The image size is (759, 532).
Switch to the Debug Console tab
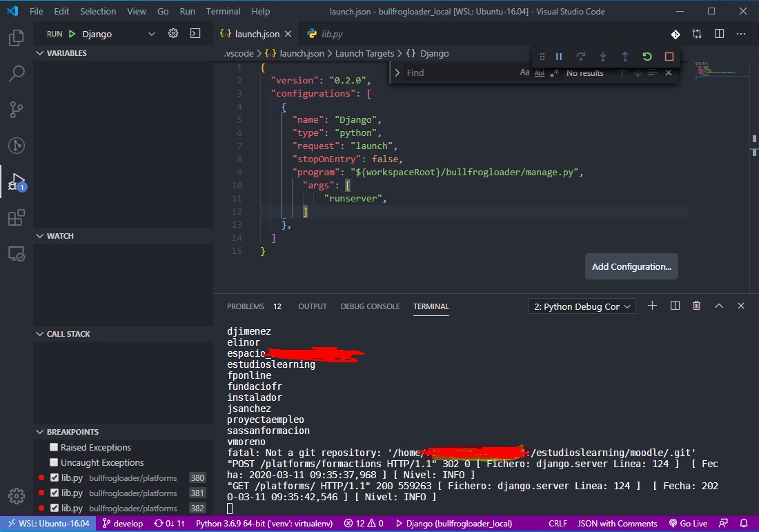point(370,306)
